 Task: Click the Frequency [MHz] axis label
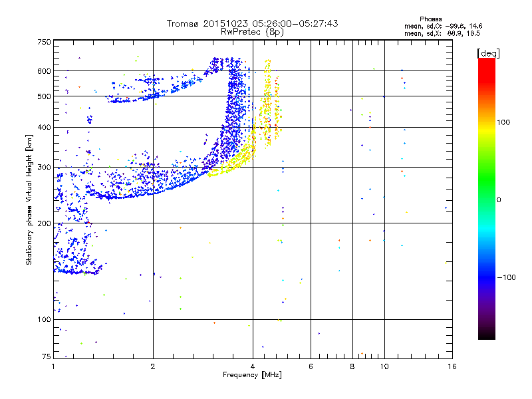252,375
